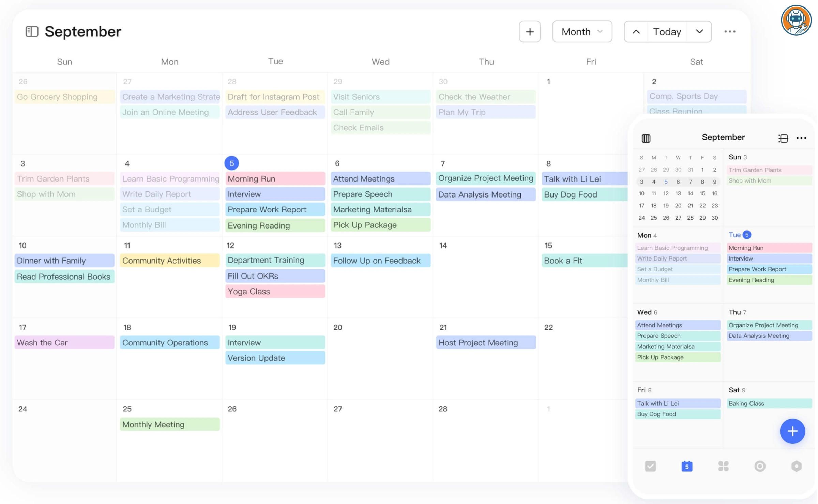818x504 pixels.
Task: Expand the Month view dropdown
Action: click(x=582, y=31)
